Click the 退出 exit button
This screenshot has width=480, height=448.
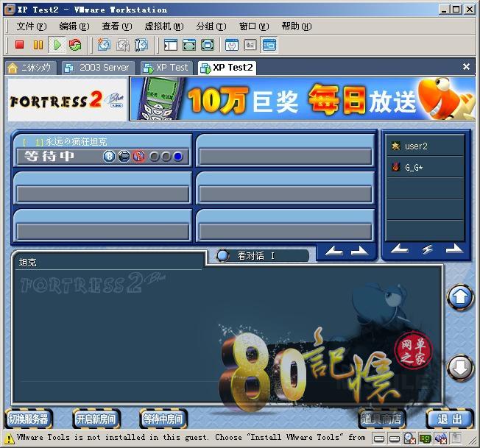click(448, 419)
